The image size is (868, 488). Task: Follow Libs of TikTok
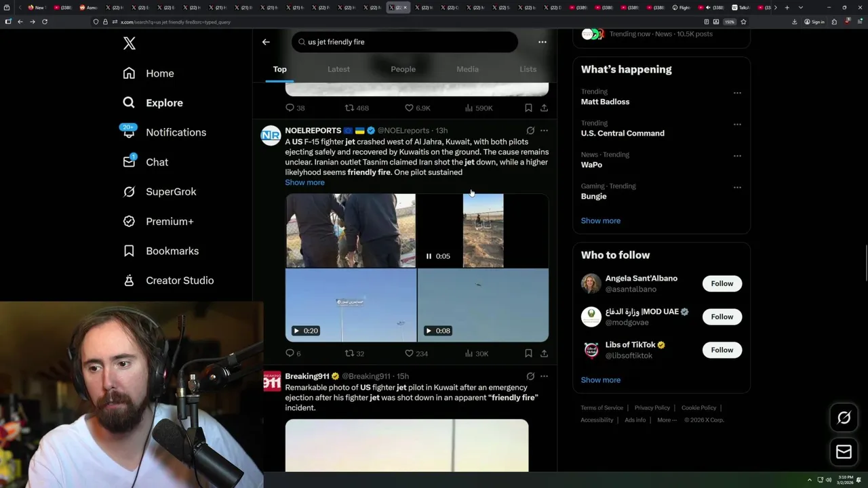(722, 350)
